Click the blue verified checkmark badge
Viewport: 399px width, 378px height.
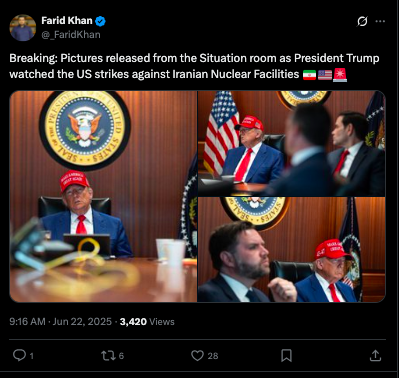[100, 21]
